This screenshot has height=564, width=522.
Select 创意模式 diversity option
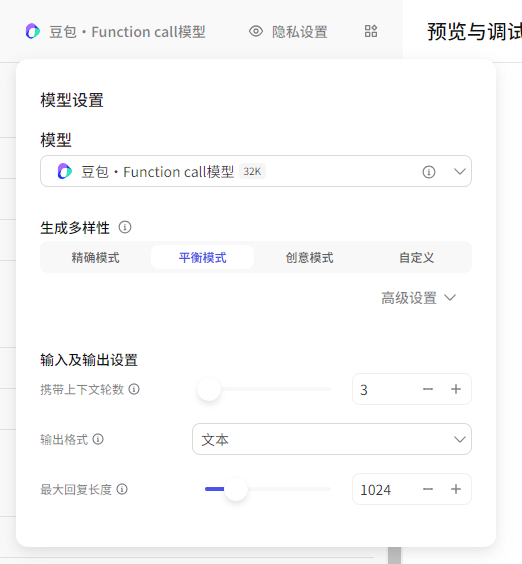click(x=309, y=258)
